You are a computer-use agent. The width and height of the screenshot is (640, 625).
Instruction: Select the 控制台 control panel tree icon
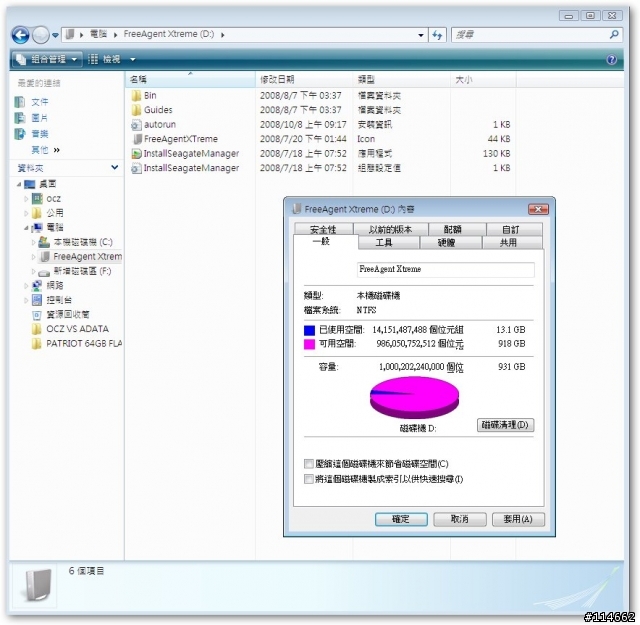(37, 300)
